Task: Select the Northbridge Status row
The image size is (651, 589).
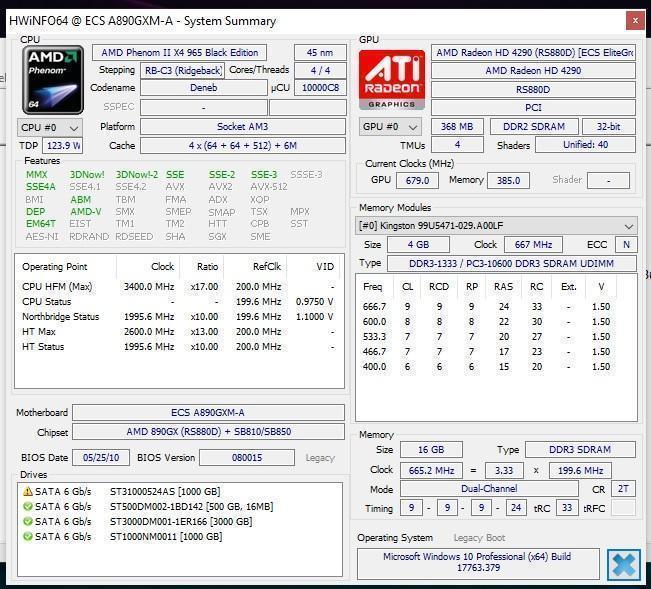Action: click(x=179, y=317)
